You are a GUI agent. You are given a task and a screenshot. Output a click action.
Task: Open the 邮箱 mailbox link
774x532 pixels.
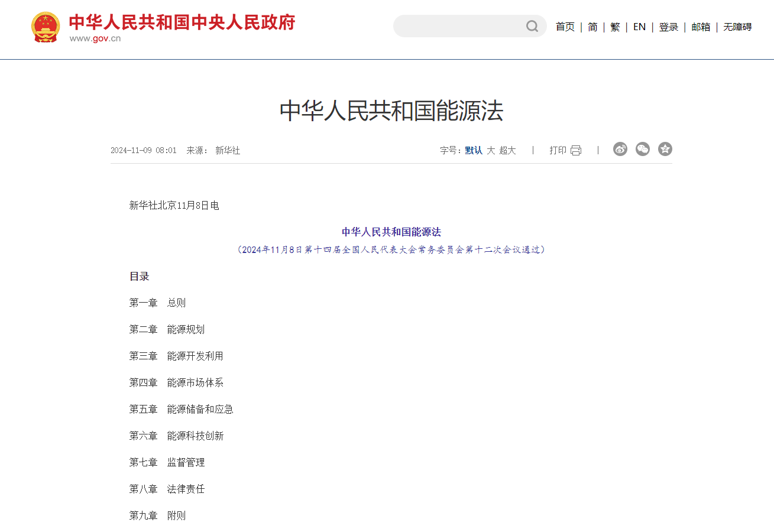[x=701, y=27]
